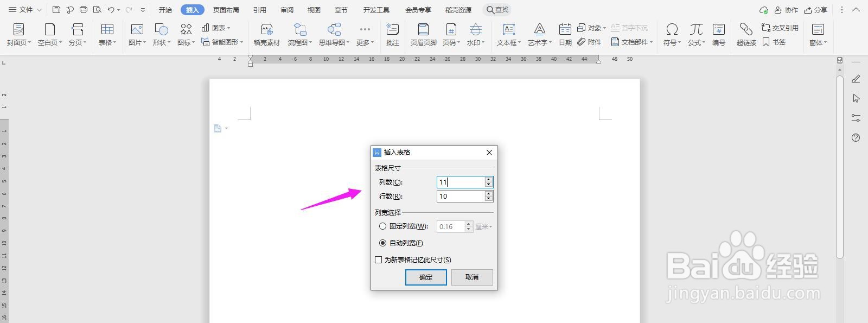Screen dimensions: 868x323
Task: Open 艺术字 word art
Action: (540, 35)
